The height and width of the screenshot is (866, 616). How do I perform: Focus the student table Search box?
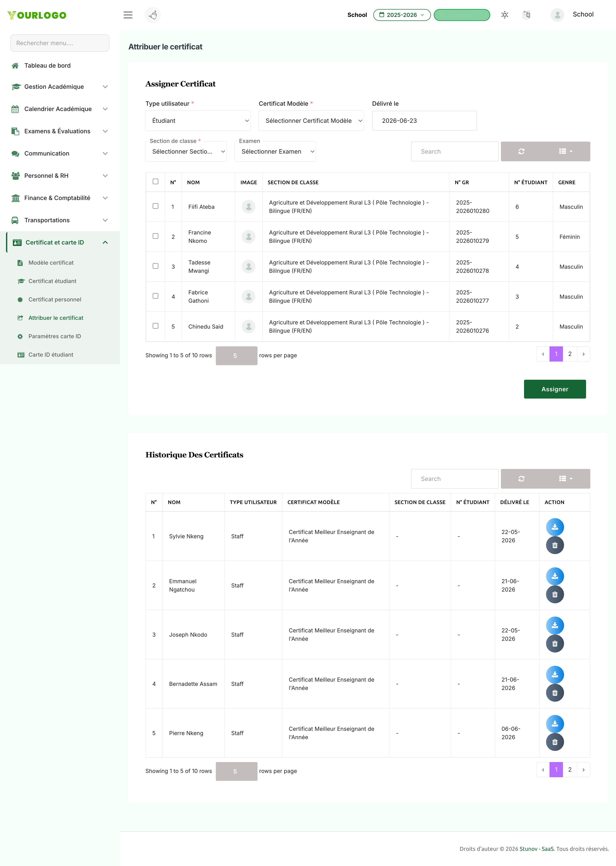pyautogui.click(x=455, y=151)
